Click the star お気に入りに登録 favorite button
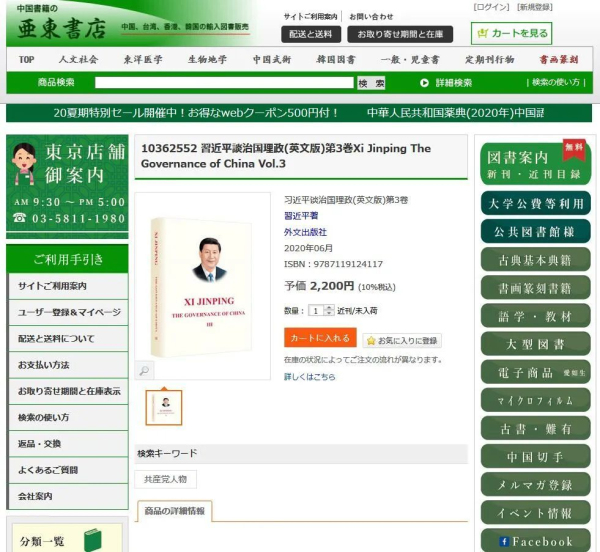Image resolution: width=600 pixels, height=552 pixels. pos(402,340)
